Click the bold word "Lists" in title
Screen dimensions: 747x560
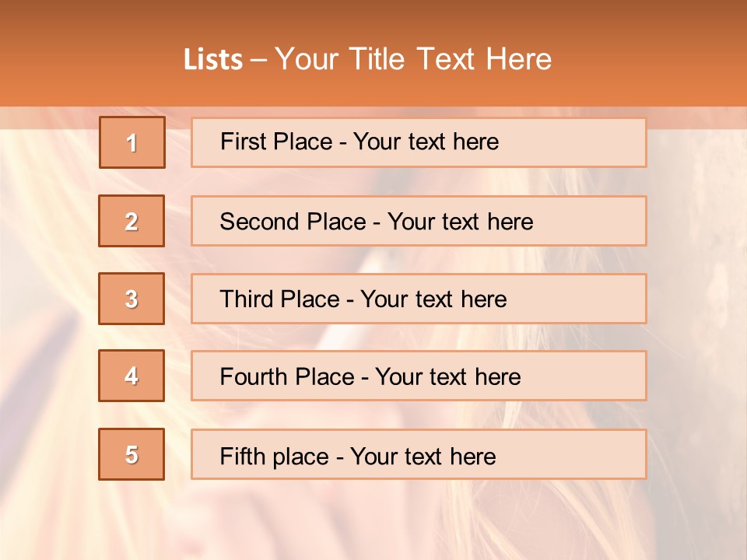[x=213, y=60]
